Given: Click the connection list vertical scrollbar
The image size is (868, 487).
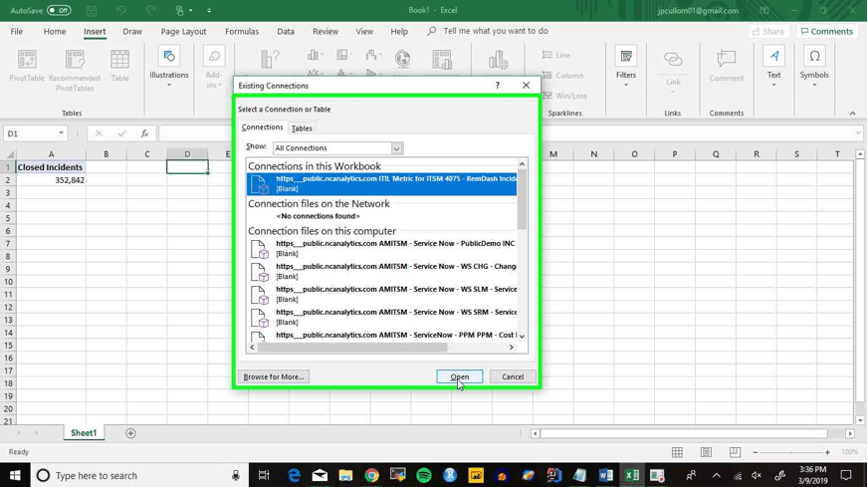Looking at the screenshot, I should click(x=522, y=199).
